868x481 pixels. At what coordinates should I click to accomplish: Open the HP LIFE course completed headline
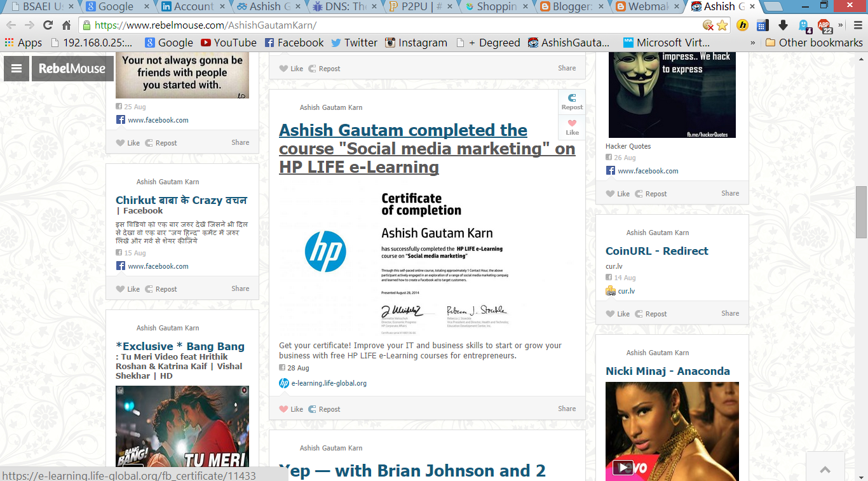click(x=427, y=149)
